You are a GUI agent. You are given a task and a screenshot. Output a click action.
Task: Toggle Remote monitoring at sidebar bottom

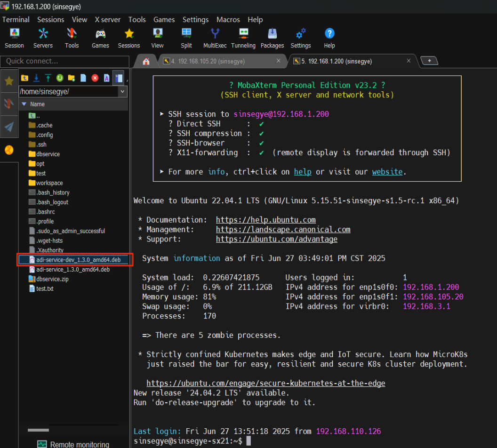tap(73, 444)
